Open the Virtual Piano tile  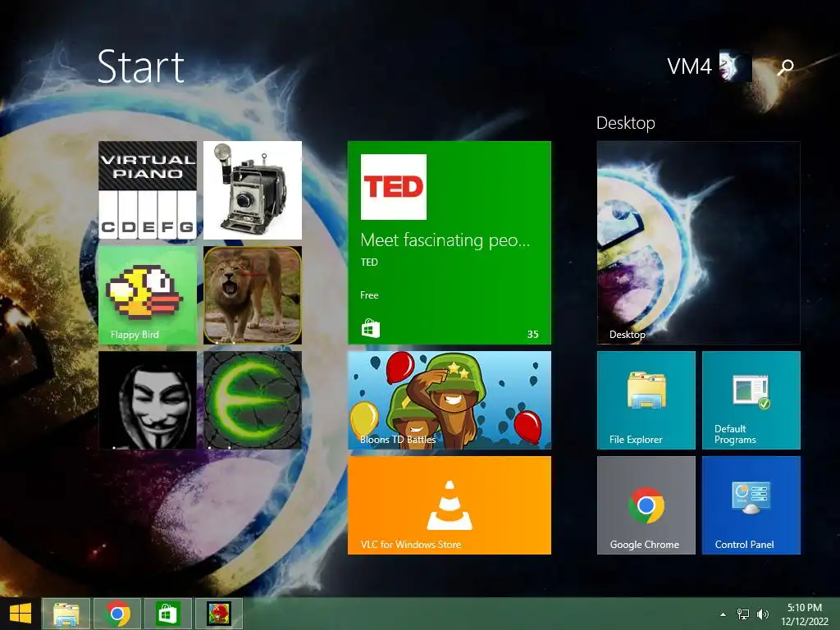click(x=148, y=190)
